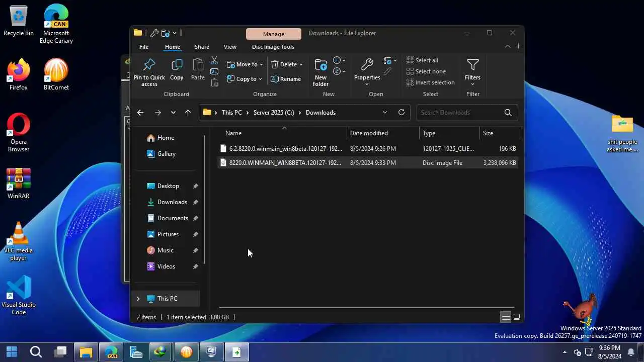644x362 pixels.
Task: Click the Copy ribbon button
Action: 177,70
